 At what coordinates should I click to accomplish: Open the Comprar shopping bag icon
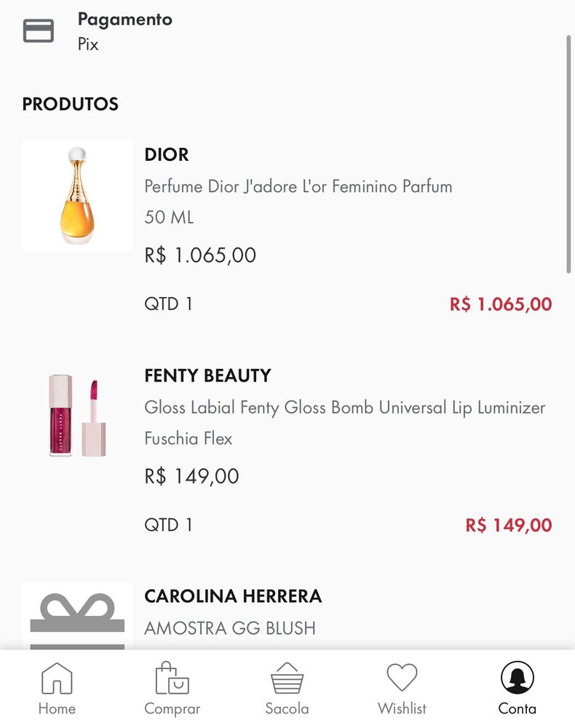pyautogui.click(x=172, y=678)
